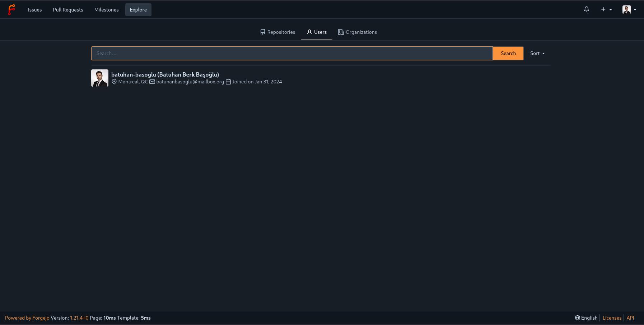Screen dimensions: 644x325
Task: Click the plus create-new icon
Action: tap(606, 10)
